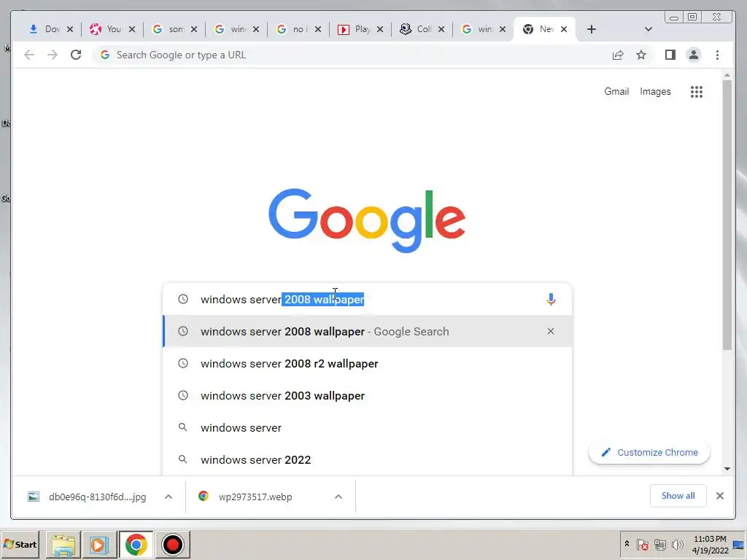
Task: Select the 'windows server' suggestion
Action: [x=368, y=427]
